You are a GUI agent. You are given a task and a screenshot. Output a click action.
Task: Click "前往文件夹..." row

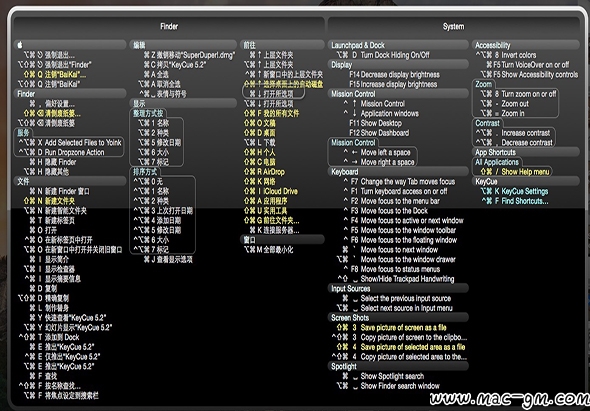click(272, 221)
